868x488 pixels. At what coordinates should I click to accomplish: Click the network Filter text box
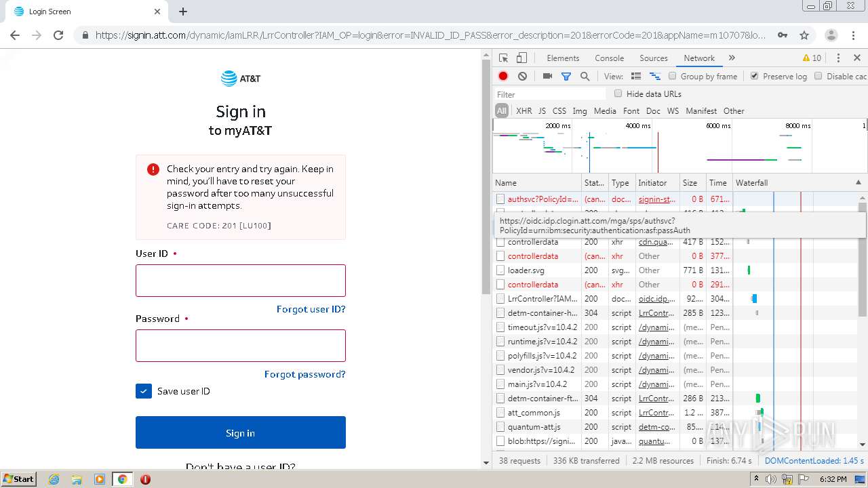[551, 94]
